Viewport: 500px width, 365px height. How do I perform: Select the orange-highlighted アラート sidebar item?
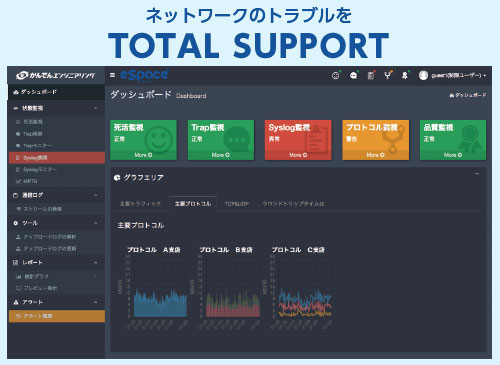pyautogui.click(x=56, y=316)
